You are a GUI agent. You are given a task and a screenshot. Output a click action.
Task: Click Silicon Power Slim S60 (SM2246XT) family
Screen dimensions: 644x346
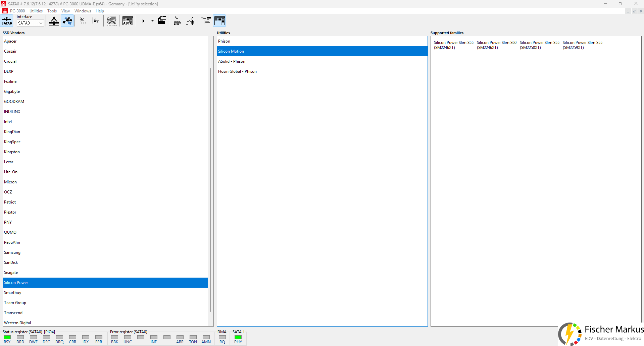coord(496,45)
